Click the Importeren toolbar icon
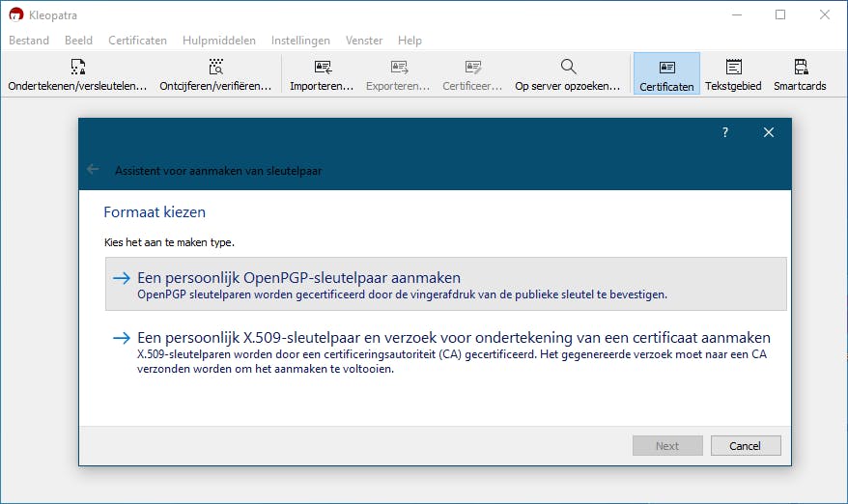848x504 pixels. click(323, 68)
